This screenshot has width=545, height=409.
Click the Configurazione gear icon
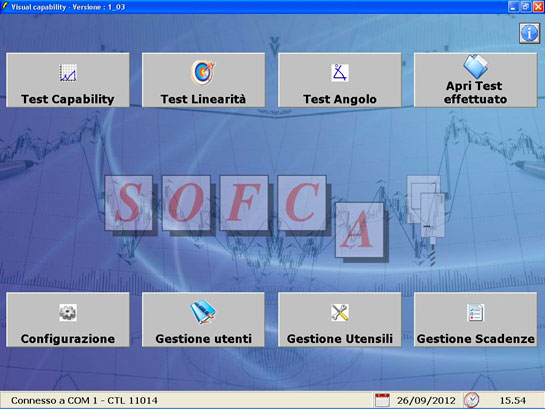tap(68, 312)
